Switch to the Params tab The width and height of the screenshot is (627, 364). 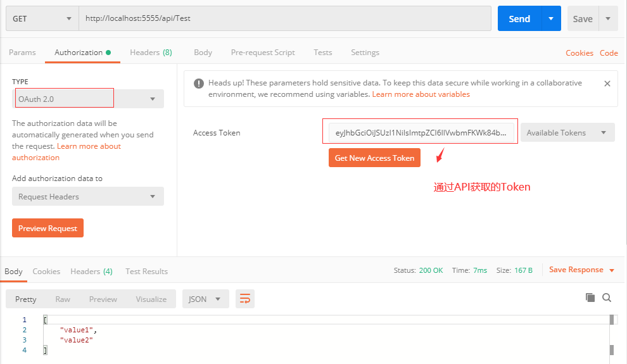pyautogui.click(x=22, y=53)
